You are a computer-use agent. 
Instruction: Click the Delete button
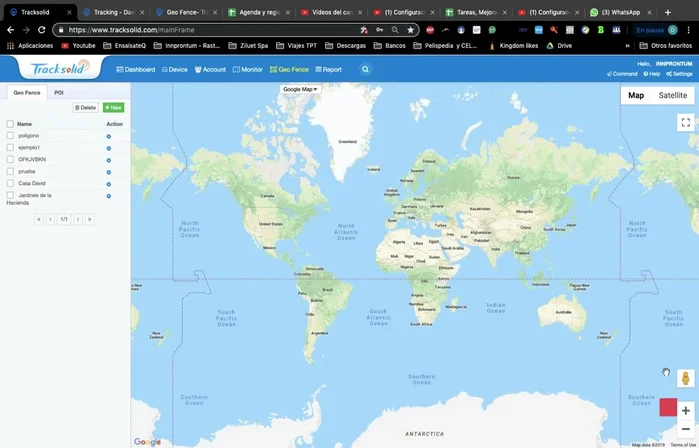86,107
